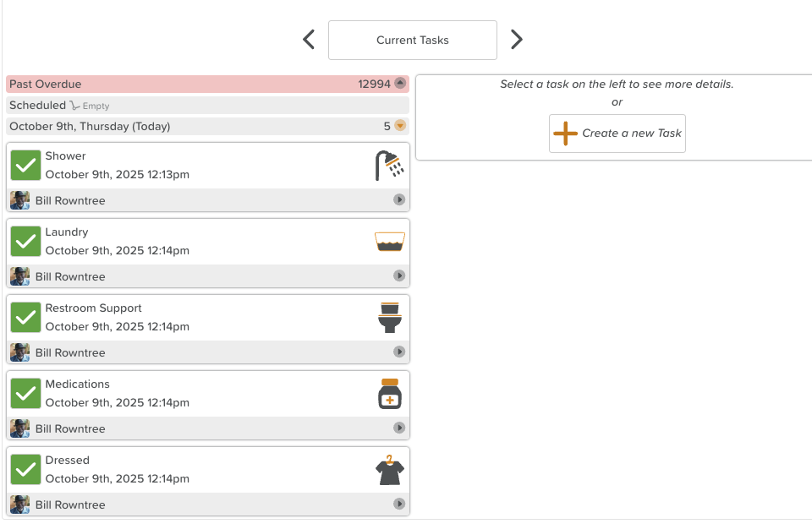The image size is (812, 529).
Task: Click the Medications pill bottle icon
Action: click(389, 394)
